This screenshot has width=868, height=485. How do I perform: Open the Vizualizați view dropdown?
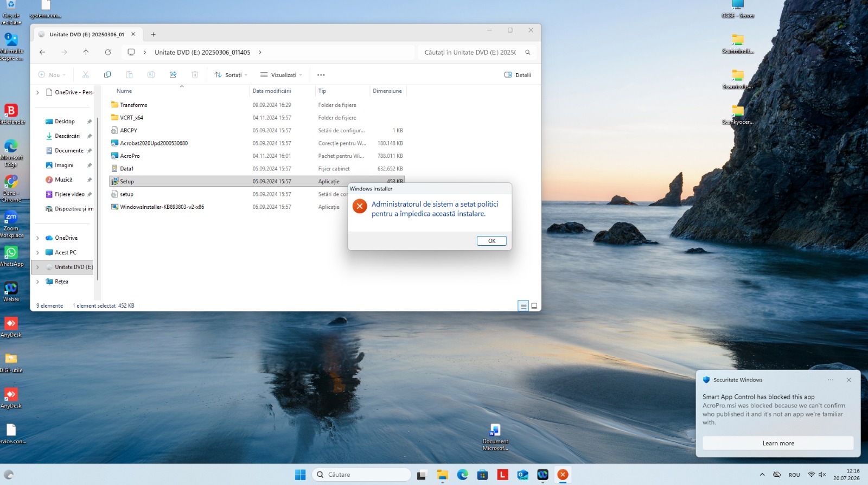(x=282, y=75)
